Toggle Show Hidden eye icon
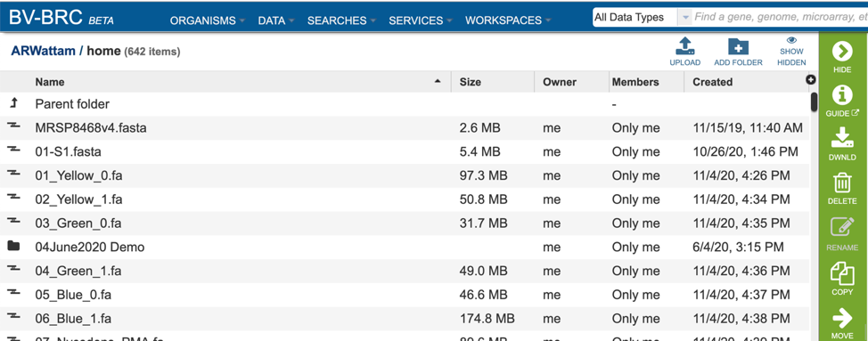The height and width of the screenshot is (341, 868). click(791, 40)
